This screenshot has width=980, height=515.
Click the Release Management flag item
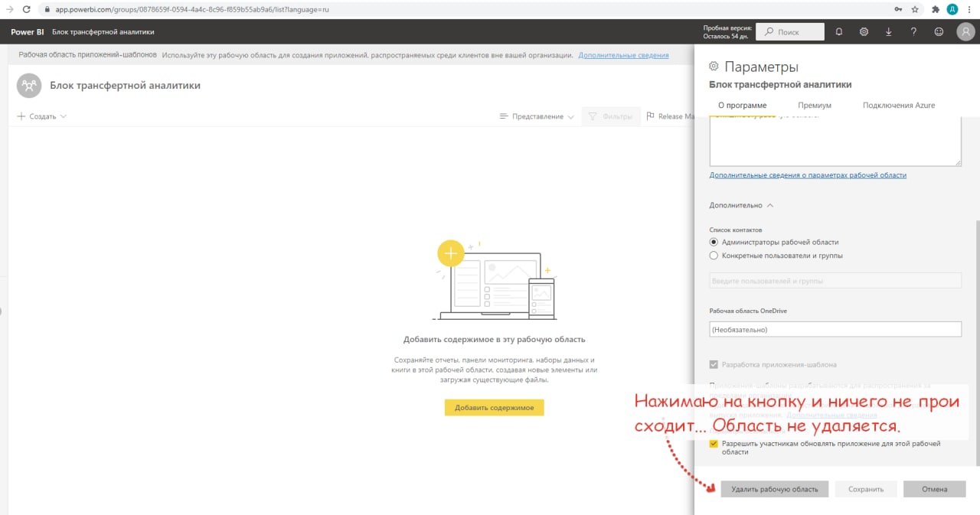coord(670,116)
